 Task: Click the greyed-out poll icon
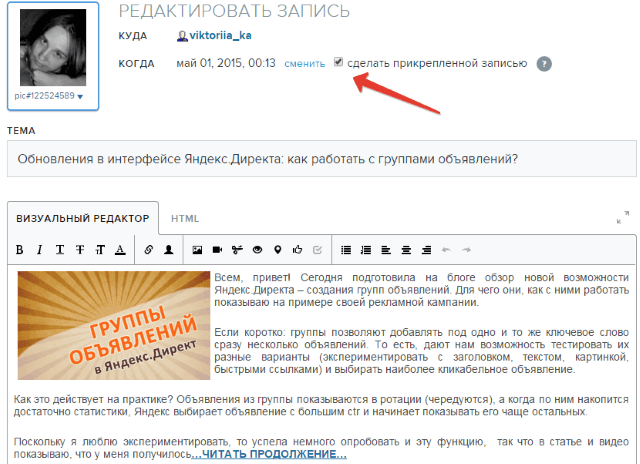coord(317,250)
